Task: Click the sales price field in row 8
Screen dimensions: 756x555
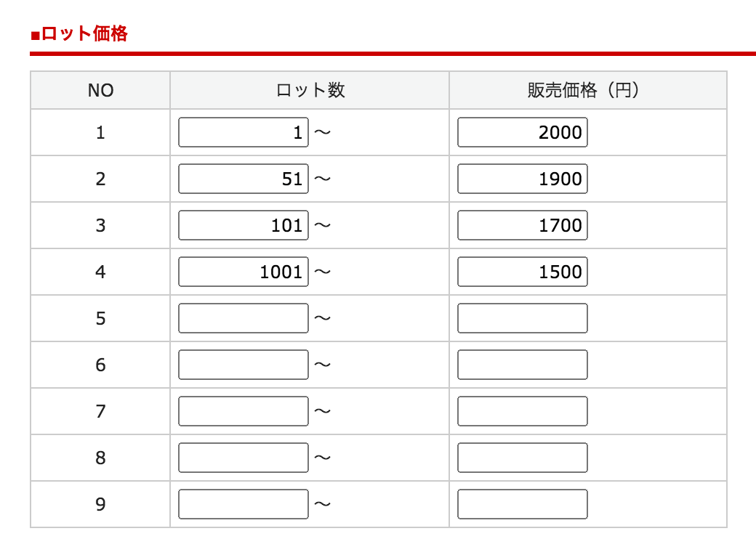Action: tap(522, 458)
